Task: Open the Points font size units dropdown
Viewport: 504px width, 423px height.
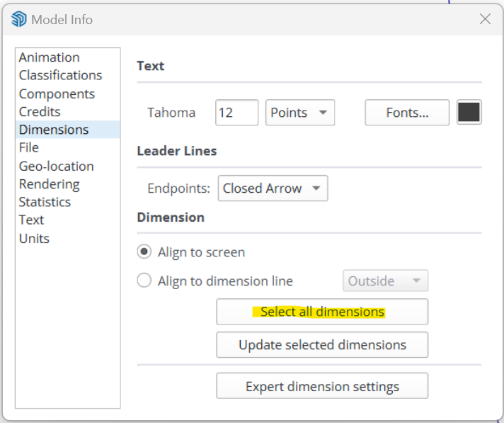Action: coord(300,112)
